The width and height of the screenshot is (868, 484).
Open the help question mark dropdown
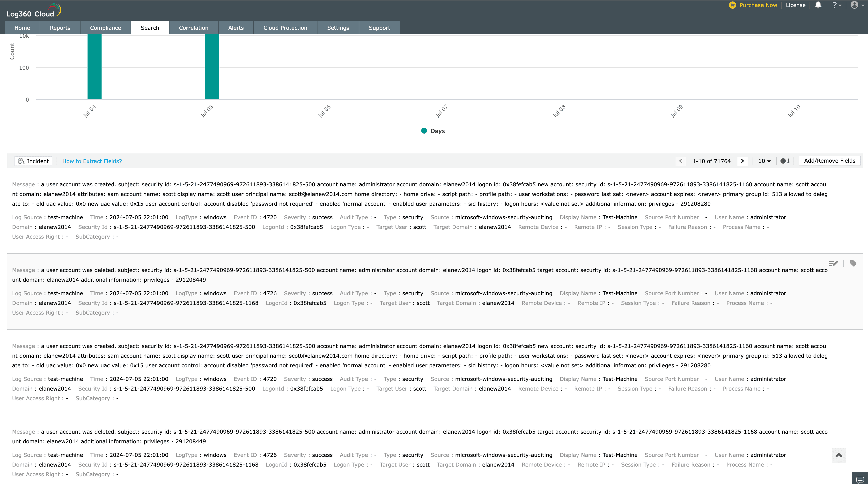click(x=837, y=5)
